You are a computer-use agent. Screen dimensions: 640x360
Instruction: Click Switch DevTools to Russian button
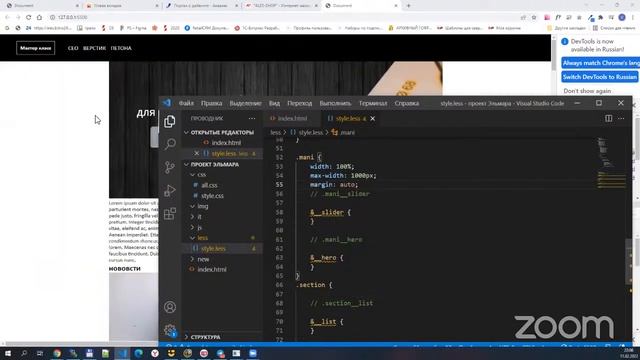(x=599, y=77)
